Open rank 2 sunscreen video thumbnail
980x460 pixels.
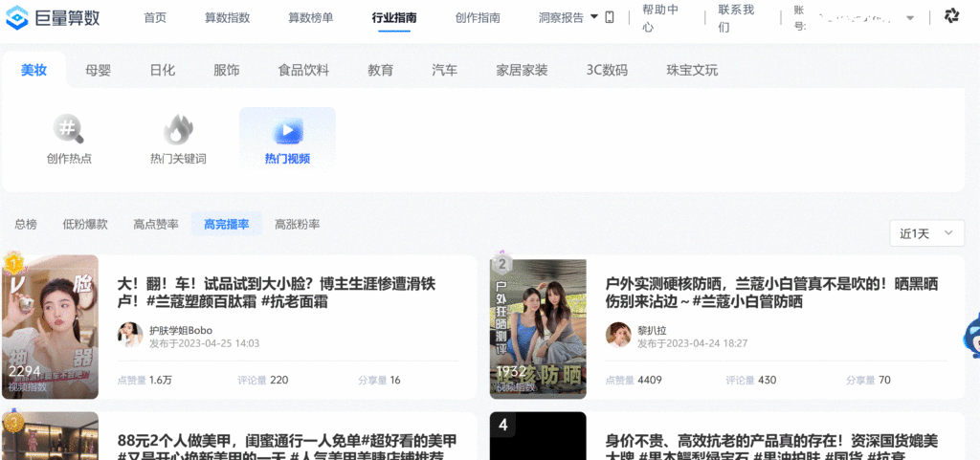tap(538, 329)
